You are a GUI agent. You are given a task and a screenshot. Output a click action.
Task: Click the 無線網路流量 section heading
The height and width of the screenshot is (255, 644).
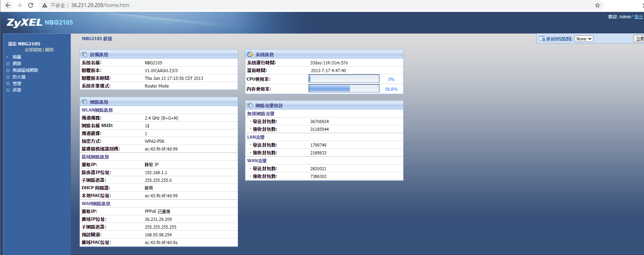click(x=261, y=114)
